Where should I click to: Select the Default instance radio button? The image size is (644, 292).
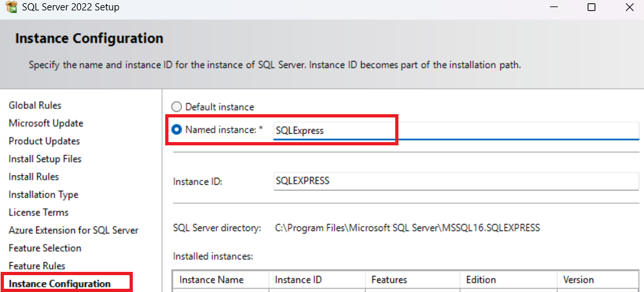[176, 107]
